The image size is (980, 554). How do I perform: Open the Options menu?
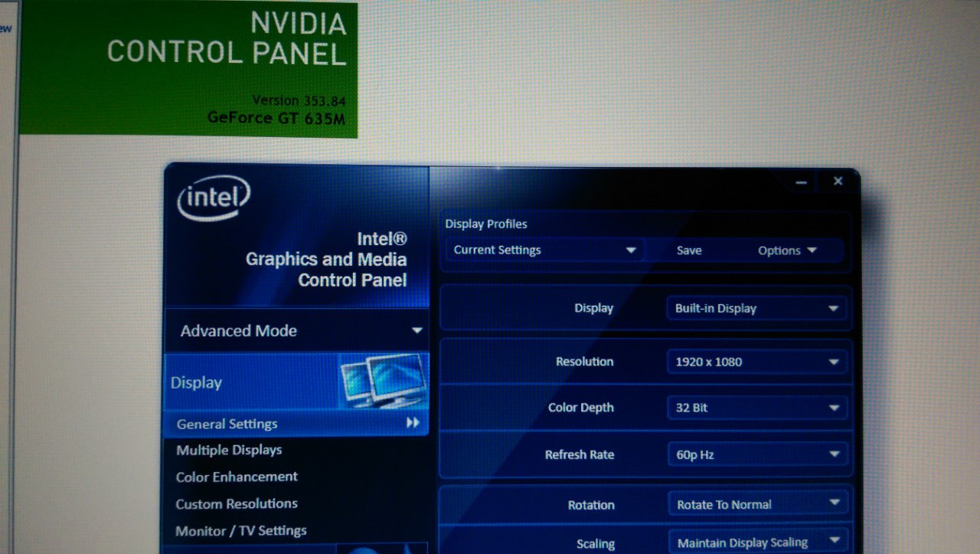click(786, 251)
